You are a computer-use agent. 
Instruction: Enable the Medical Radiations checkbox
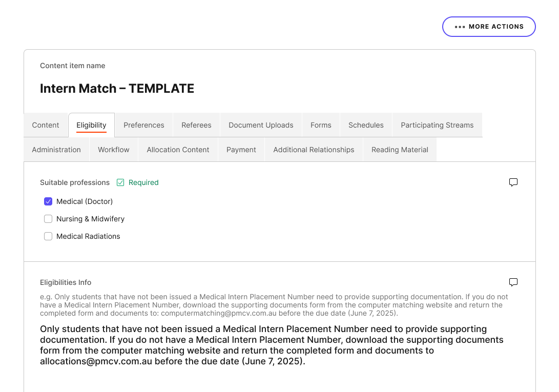(48, 236)
